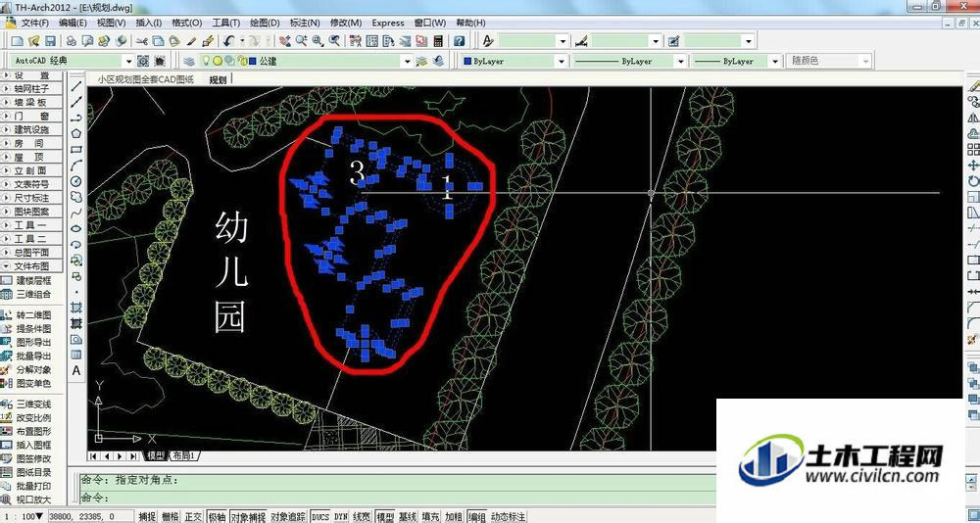Open the 绘图(D) menu
The height and width of the screenshot is (523, 980).
click(265, 23)
